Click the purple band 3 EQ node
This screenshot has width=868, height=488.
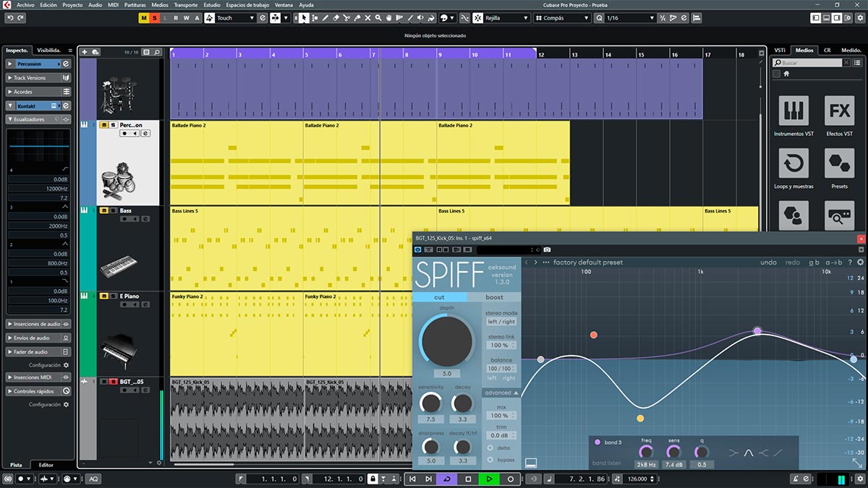757,330
